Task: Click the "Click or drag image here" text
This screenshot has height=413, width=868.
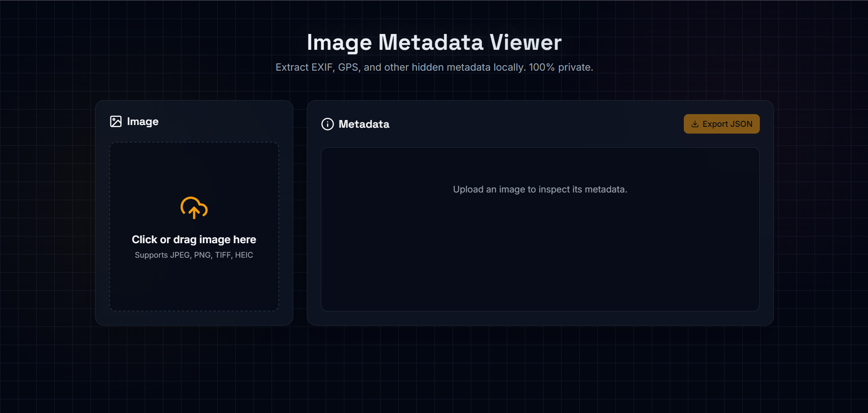Action: [194, 240]
